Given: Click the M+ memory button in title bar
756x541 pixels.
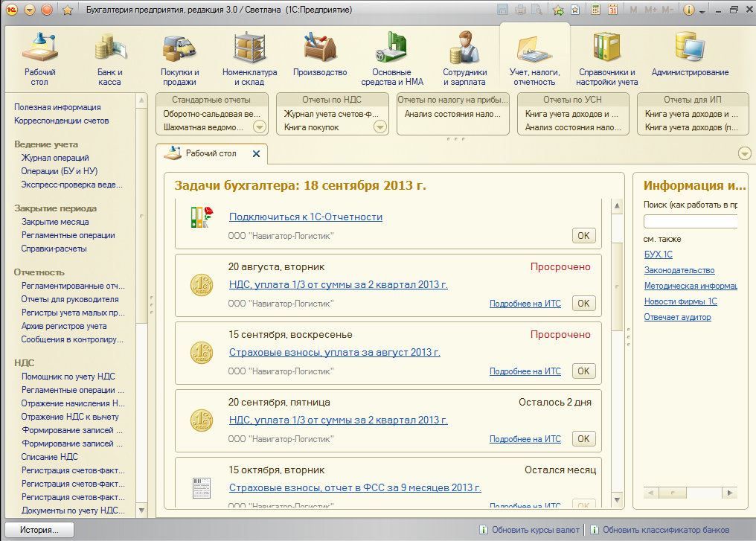Looking at the screenshot, I should pyautogui.click(x=650, y=10).
